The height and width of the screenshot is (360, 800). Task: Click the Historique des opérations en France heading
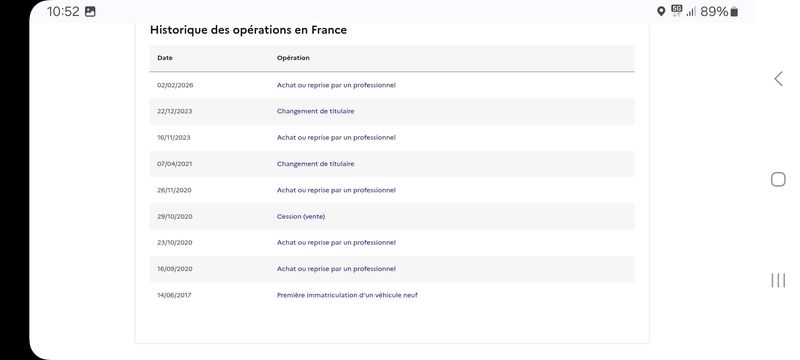(x=248, y=30)
